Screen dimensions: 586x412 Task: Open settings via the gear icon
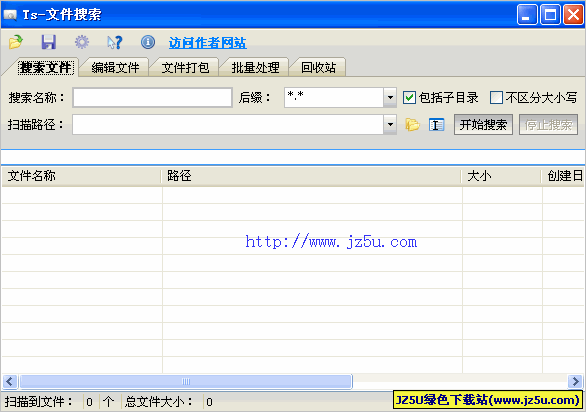click(82, 42)
